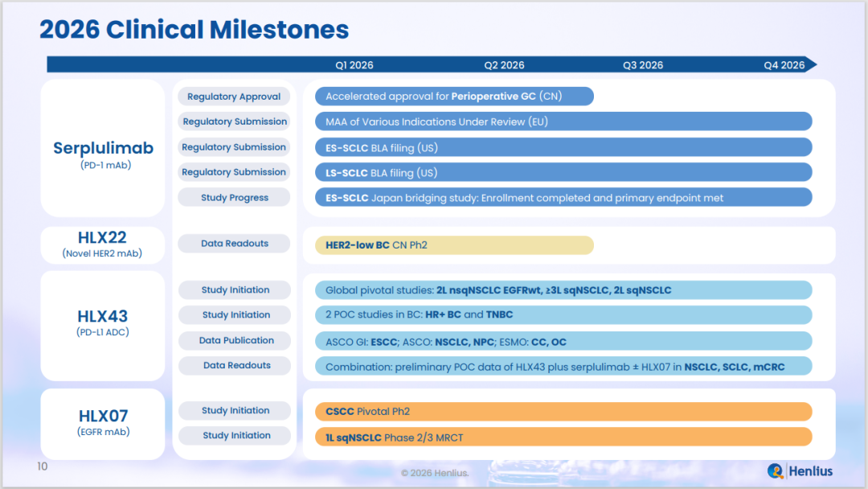Click Study Initiation pill beside CSCC Pivotal Ph2
The height and width of the screenshot is (489, 868).
(234, 410)
